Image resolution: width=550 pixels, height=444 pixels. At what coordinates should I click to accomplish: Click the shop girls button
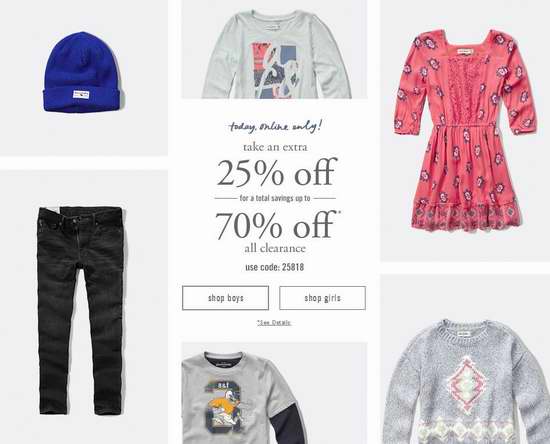click(322, 298)
